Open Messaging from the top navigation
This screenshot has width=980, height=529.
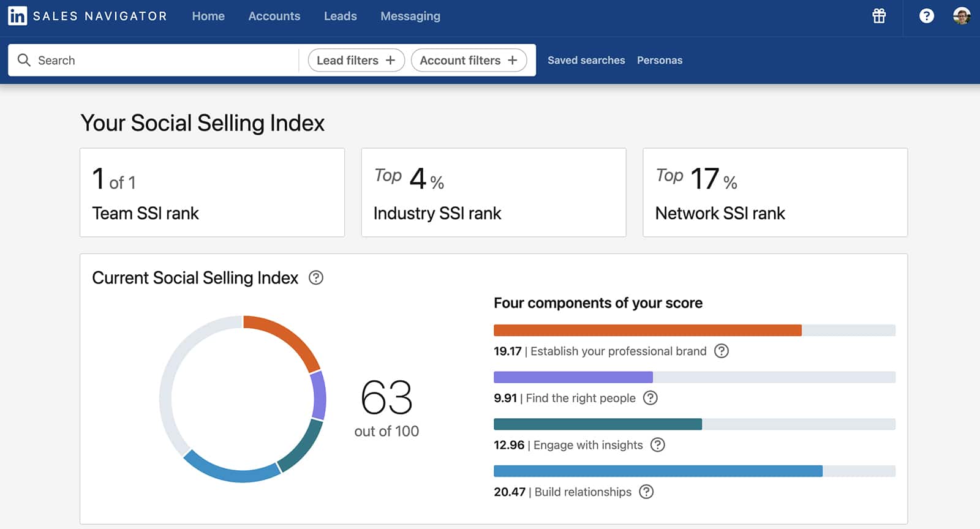coord(410,16)
